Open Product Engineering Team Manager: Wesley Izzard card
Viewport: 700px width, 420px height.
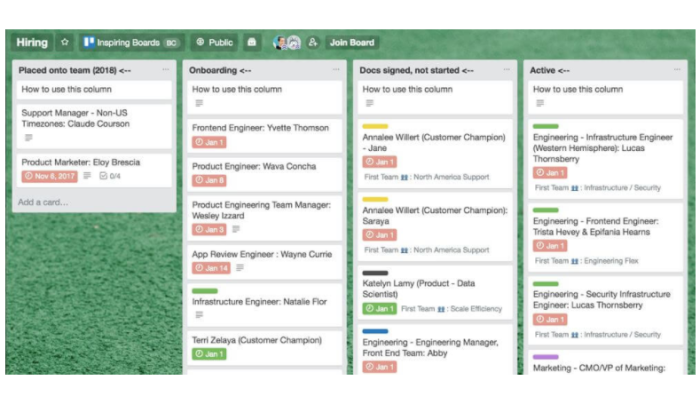point(265,218)
